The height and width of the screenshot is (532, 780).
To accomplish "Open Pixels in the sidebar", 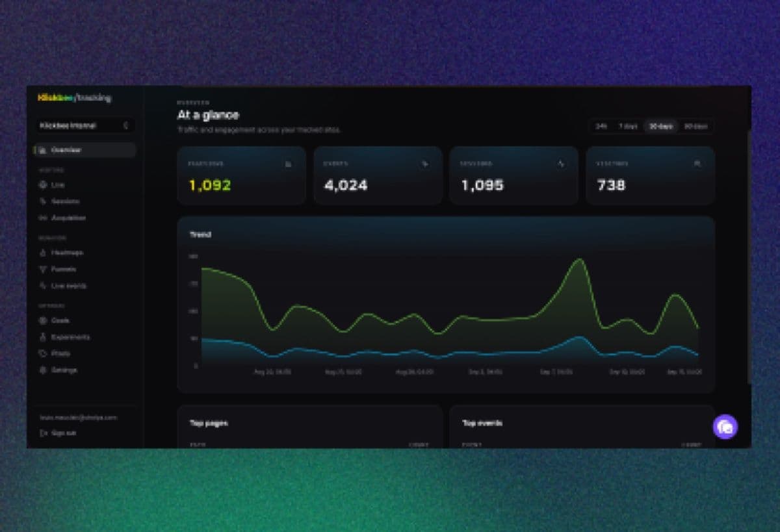I will [60, 353].
